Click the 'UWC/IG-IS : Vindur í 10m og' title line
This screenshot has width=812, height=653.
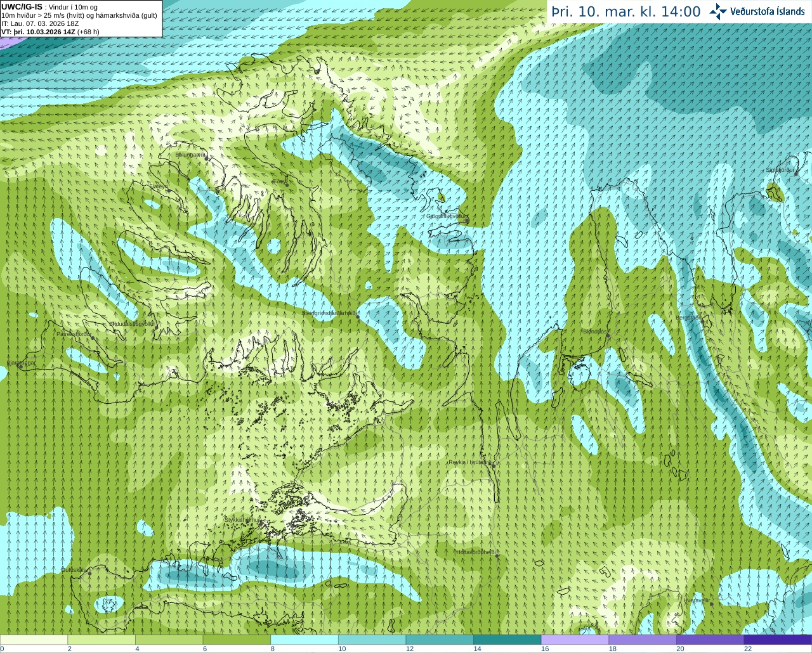tap(49, 6)
